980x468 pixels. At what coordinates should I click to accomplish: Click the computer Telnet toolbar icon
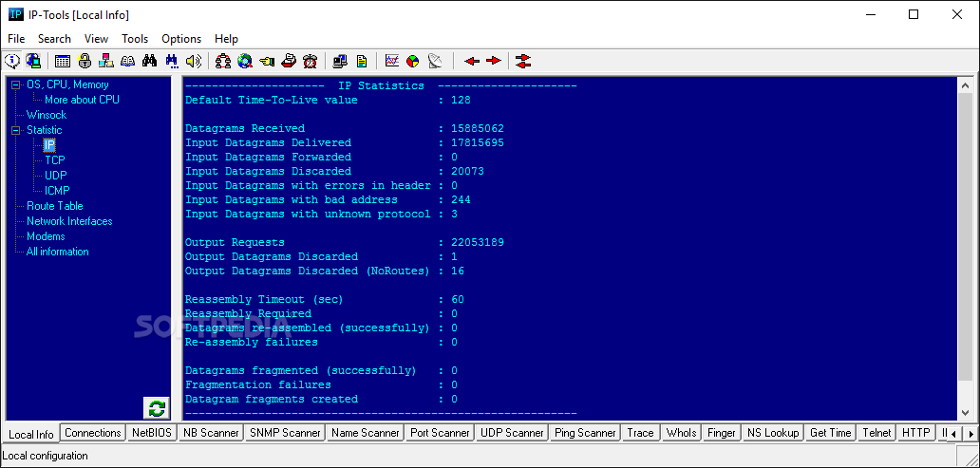tap(340, 61)
